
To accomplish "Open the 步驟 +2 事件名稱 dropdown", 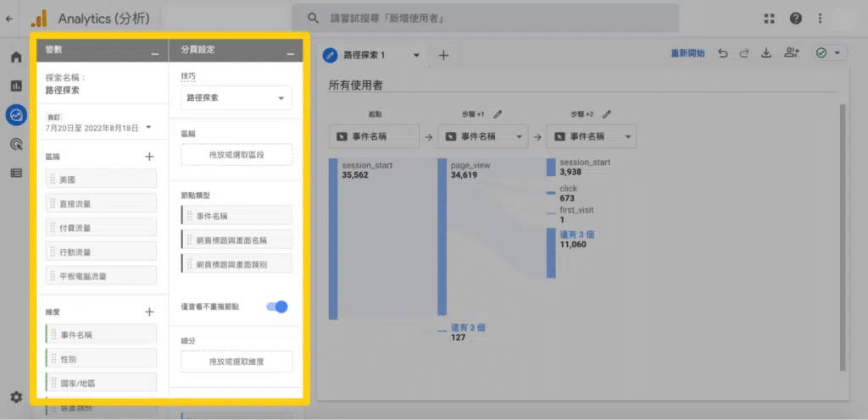I will (x=591, y=136).
